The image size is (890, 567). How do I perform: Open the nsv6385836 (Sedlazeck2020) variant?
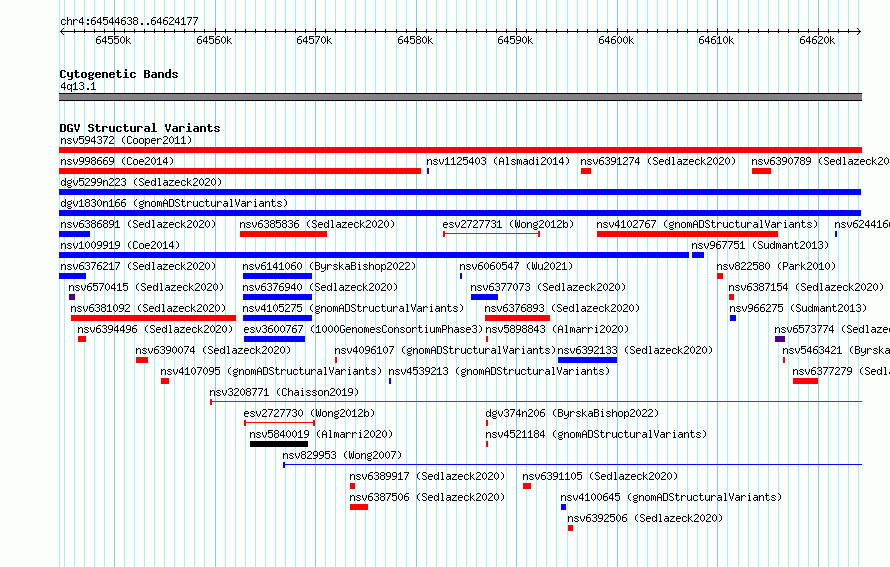(317, 224)
